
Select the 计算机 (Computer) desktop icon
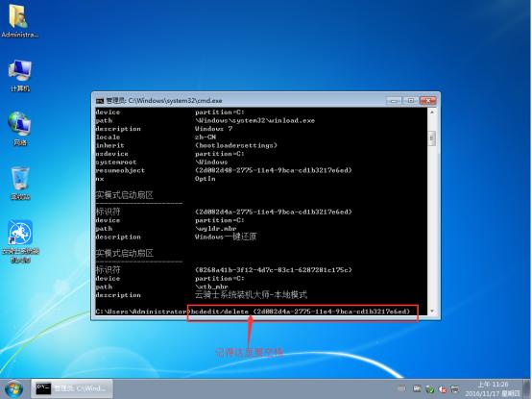19,75
